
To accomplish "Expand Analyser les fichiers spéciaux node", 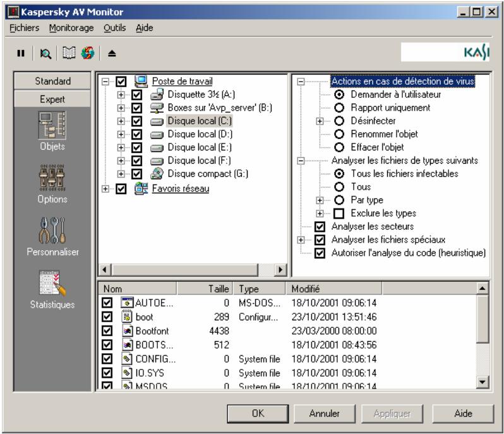I will tap(301, 240).
